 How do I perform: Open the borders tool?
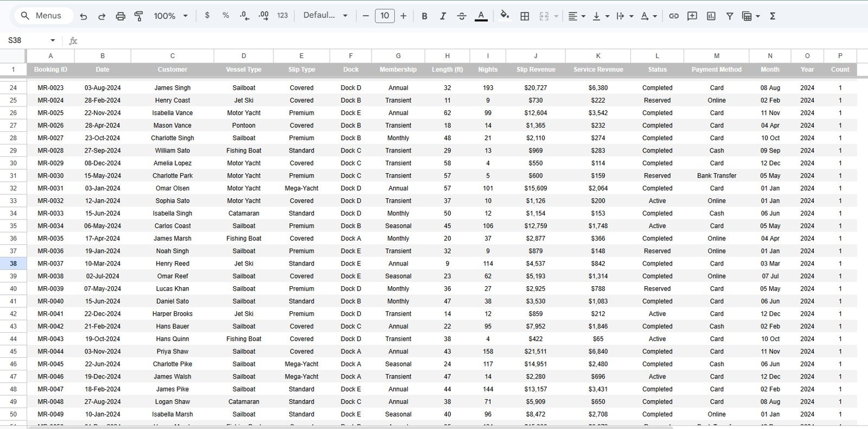(525, 16)
